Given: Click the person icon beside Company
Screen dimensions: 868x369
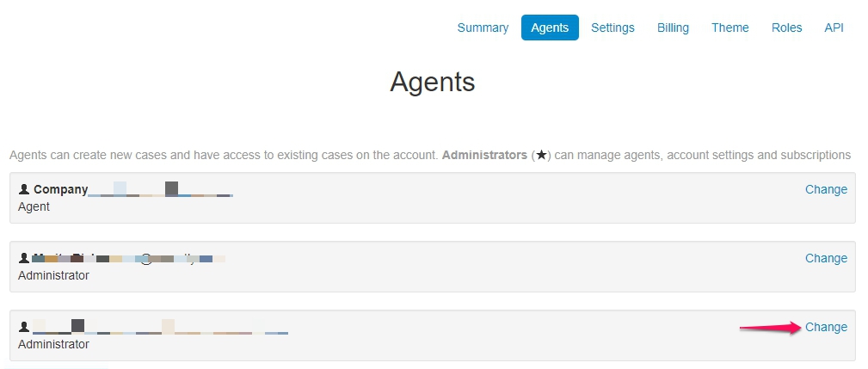Looking at the screenshot, I should [24, 189].
